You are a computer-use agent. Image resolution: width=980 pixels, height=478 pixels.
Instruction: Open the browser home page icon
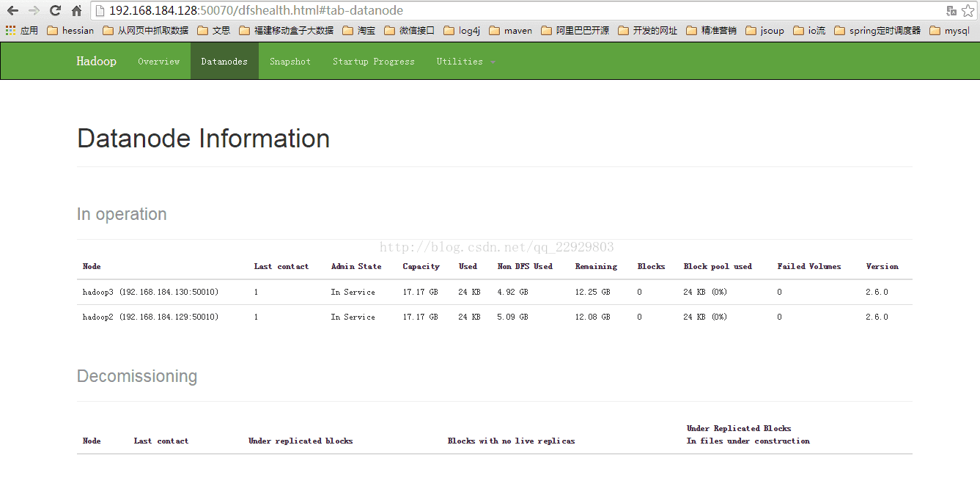point(76,11)
